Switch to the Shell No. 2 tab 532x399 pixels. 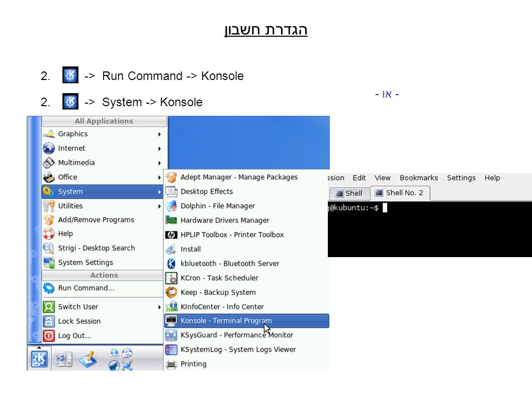point(400,193)
